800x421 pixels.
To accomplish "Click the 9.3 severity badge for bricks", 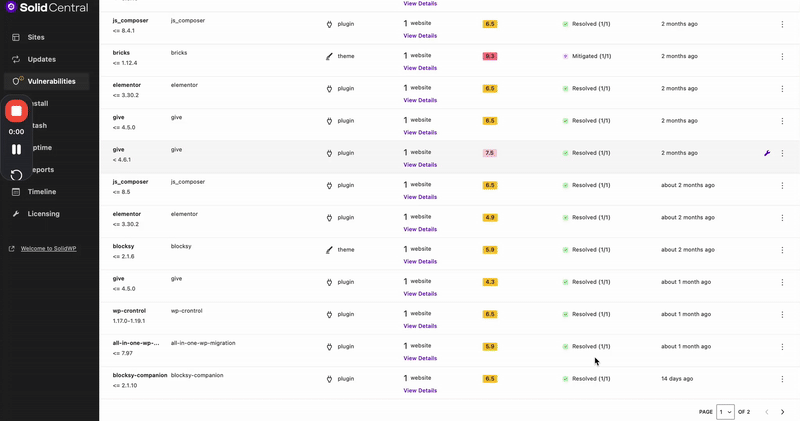I will (490, 56).
